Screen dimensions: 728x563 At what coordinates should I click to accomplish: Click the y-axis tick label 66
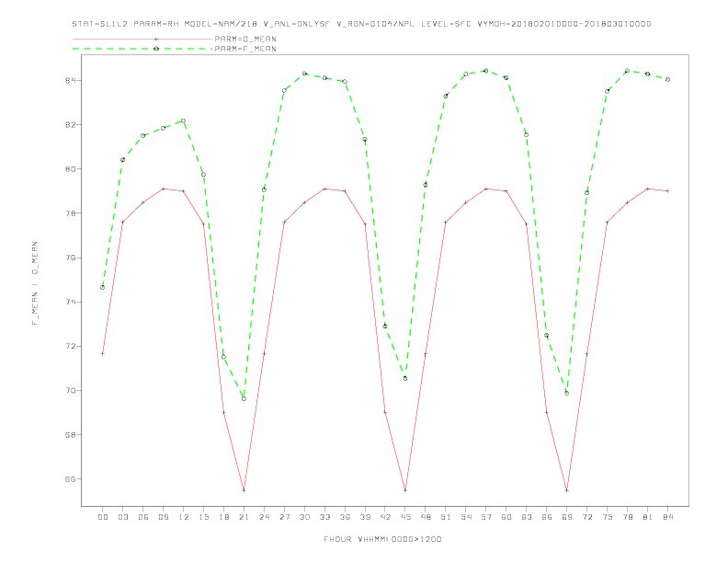pyautogui.click(x=70, y=479)
